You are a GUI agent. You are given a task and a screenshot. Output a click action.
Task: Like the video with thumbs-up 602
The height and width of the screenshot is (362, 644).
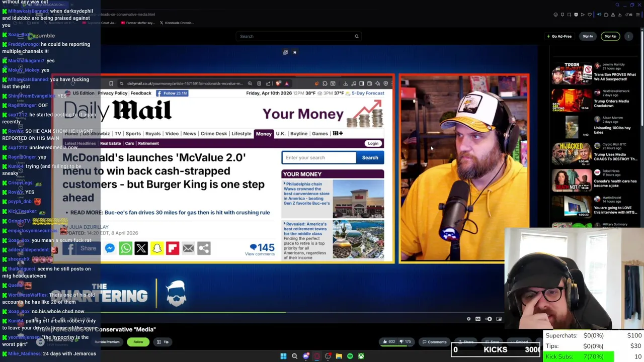click(x=388, y=342)
